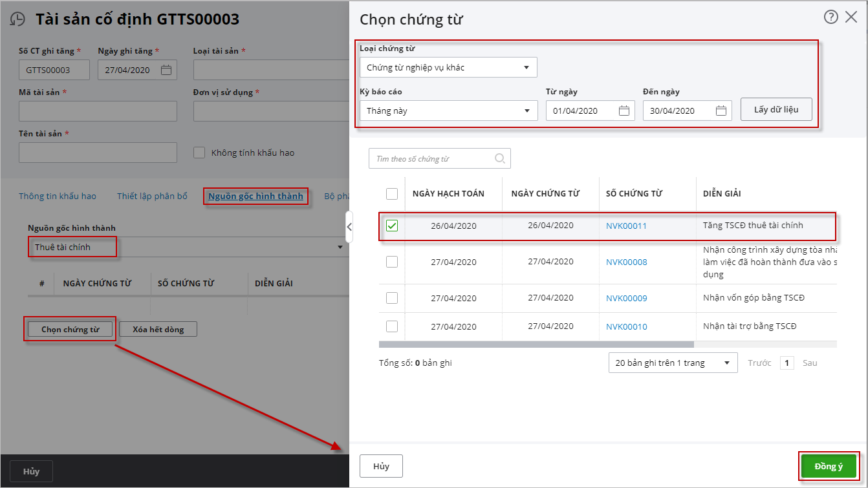The height and width of the screenshot is (488, 868).
Task: Open calendar for Từ ngày field
Action: 624,111
